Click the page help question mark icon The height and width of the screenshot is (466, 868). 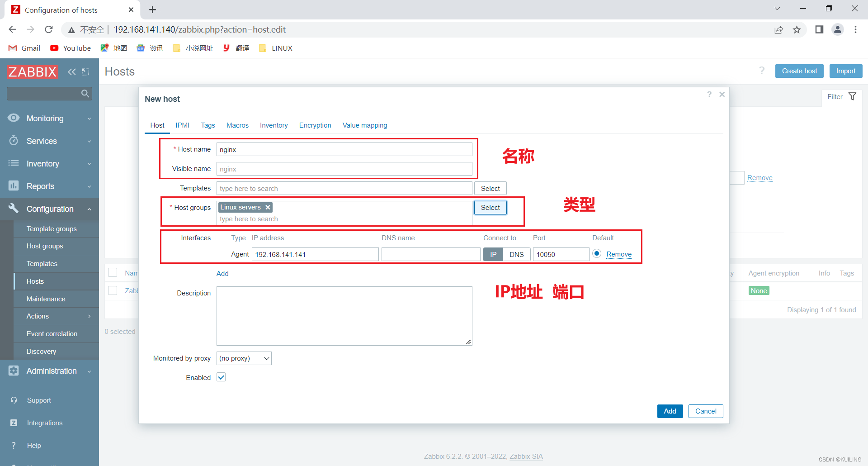[762, 71]
